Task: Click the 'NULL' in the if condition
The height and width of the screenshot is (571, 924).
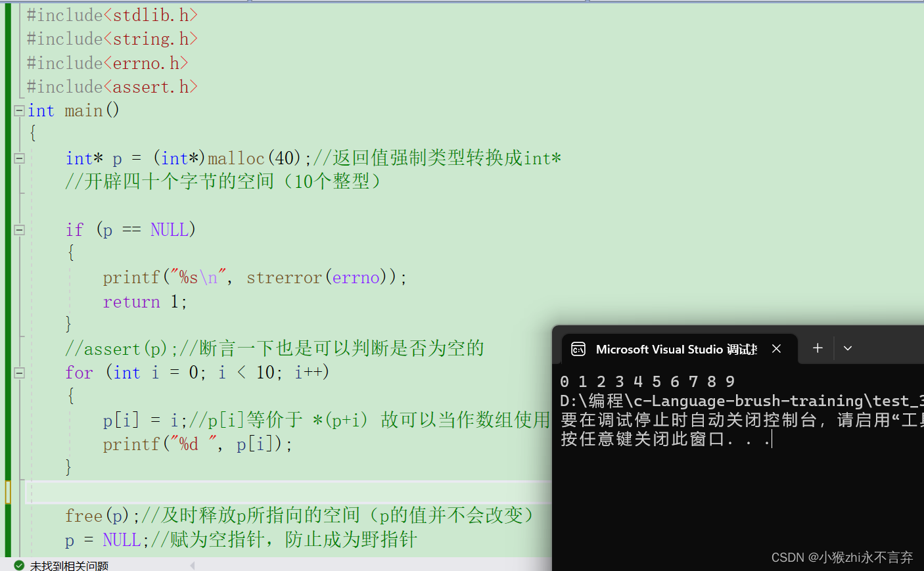Action: 169,230
